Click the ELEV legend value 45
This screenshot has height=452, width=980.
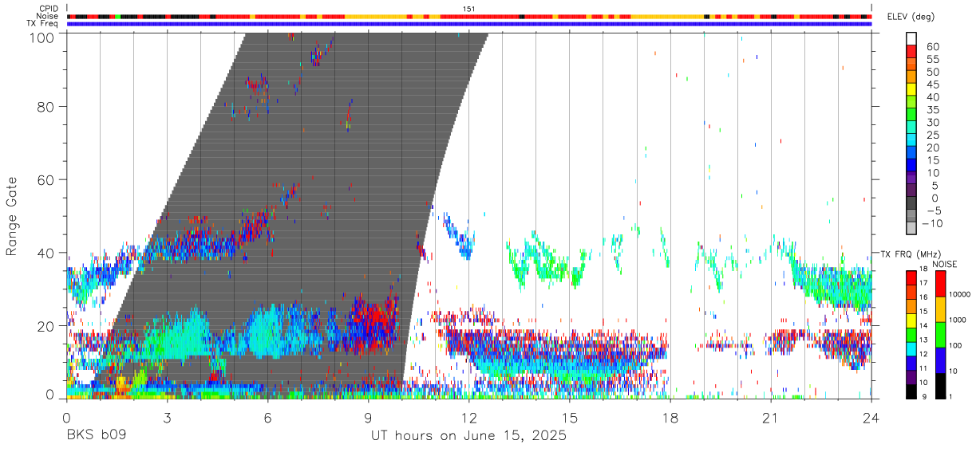click(931, 85)
